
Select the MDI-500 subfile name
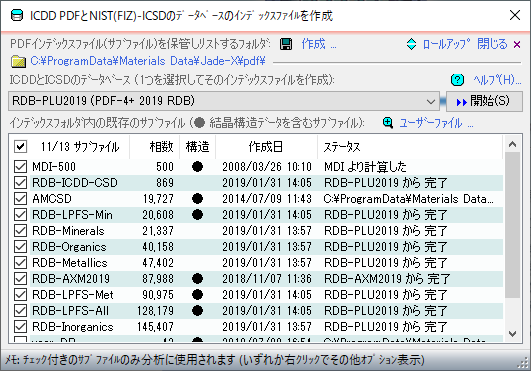coord(54,167)
